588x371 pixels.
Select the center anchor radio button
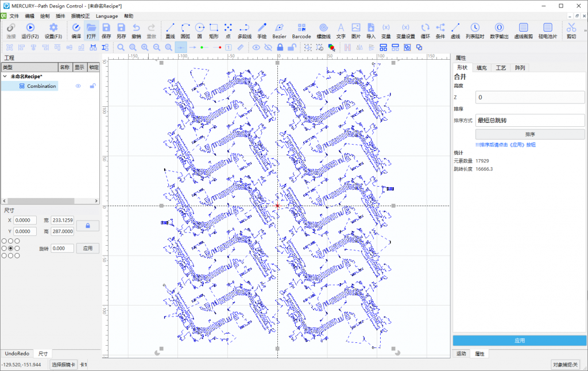[10, 248]
